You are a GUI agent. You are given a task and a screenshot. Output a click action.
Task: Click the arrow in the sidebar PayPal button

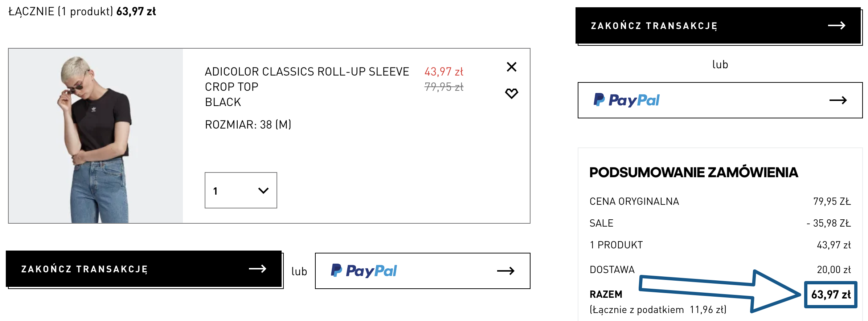pyautogui.click(x=838, y=100)
